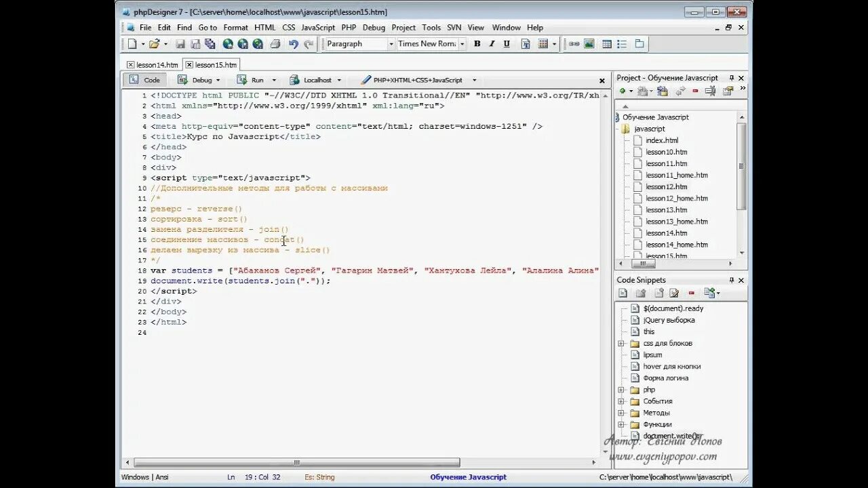Viewport: 868px width, 488px height.
Task: Open PHP+XHTML+CSS+JavaScript syntax dropdown
Action: (x=474, y=80)
